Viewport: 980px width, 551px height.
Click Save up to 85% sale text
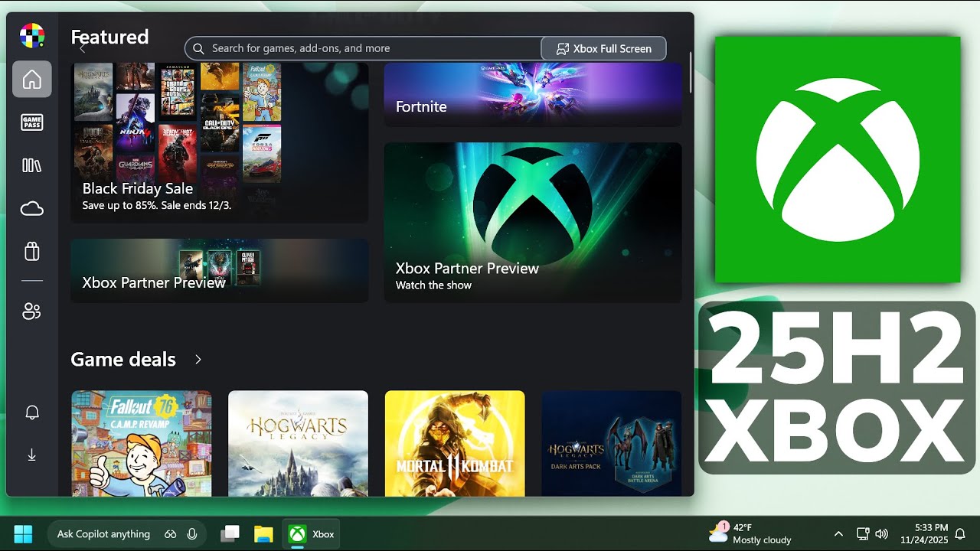(x=157, y=205)
